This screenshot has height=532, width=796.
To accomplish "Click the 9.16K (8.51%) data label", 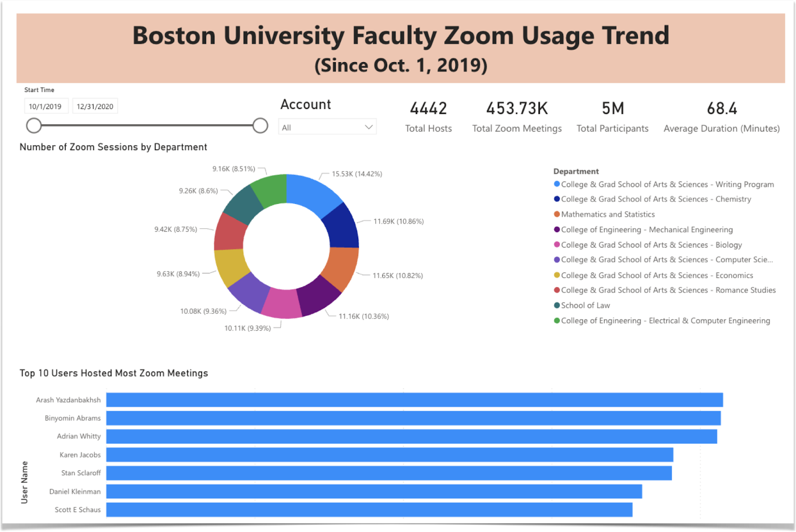I will click(234, 169).
